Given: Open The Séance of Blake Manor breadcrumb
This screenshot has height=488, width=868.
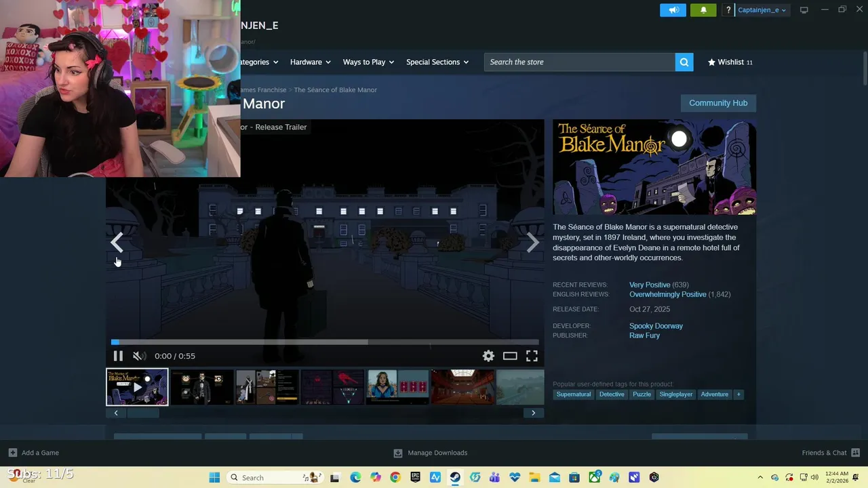Looking at the screenshot, I should coord(335,89).
